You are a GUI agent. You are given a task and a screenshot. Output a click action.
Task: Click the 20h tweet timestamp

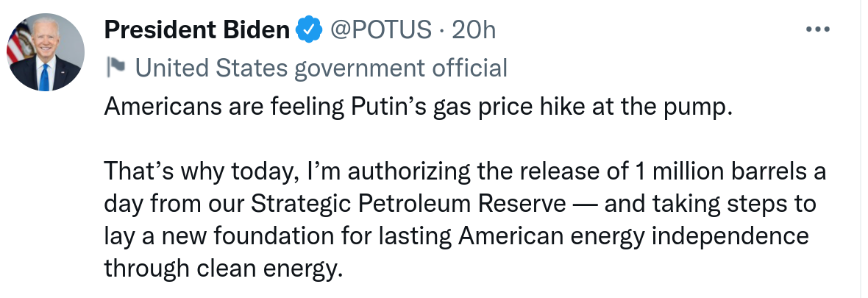coord(474,30)
